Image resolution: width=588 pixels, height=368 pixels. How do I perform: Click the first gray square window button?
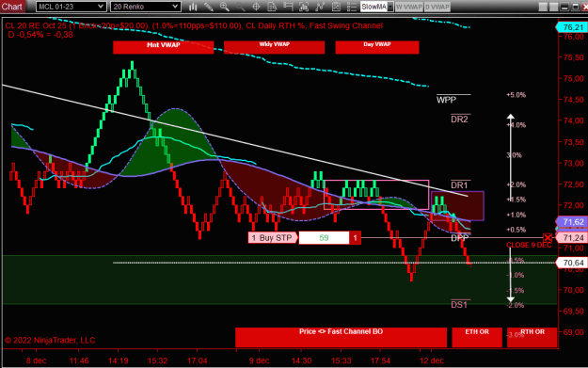pos(543,7)
